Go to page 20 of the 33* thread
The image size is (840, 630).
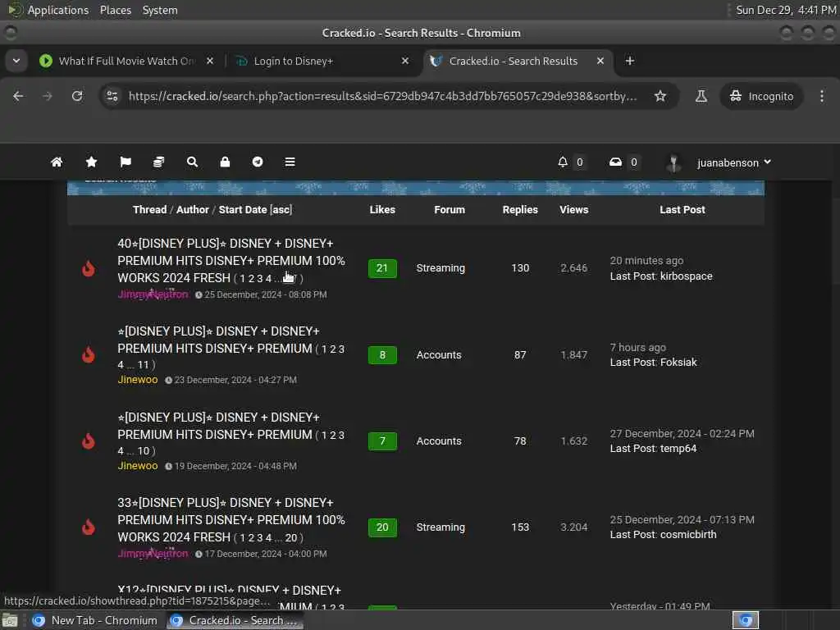coord(291,537)
